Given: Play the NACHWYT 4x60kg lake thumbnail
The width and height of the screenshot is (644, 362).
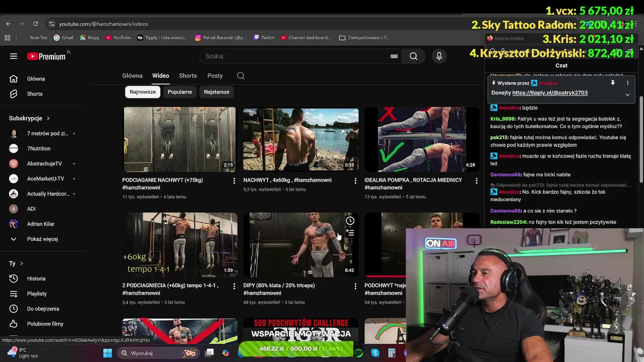Looking at the screenshot, I should (301, 139).
